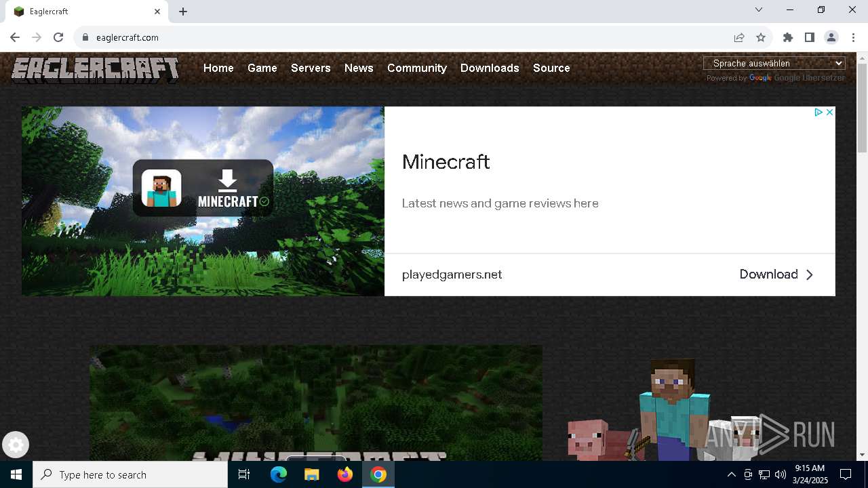The height and width of the screenshot is (488, 868).
Task: Close the Eaglercraft tab
Action: 157,12
